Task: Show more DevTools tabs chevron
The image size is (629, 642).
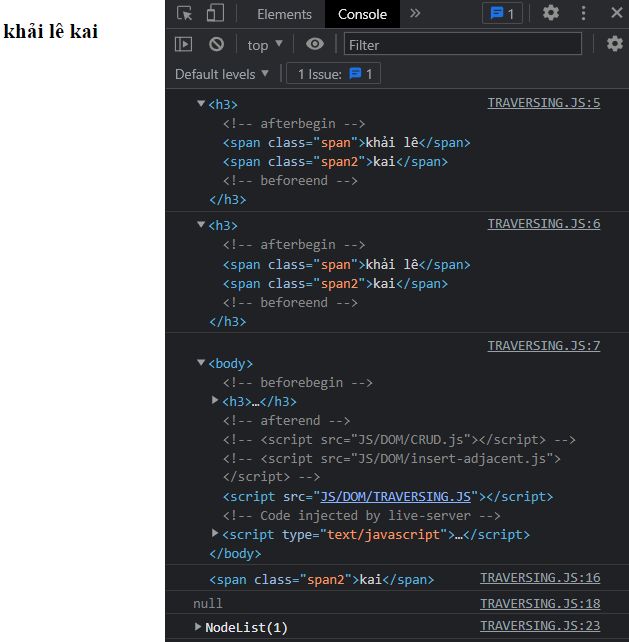Action: [415, 14]
